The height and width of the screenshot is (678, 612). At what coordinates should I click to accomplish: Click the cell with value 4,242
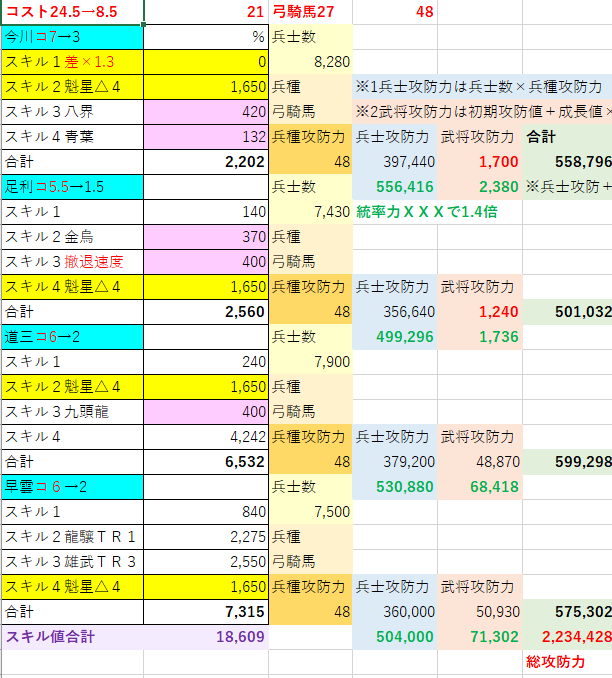click(206, 437)
